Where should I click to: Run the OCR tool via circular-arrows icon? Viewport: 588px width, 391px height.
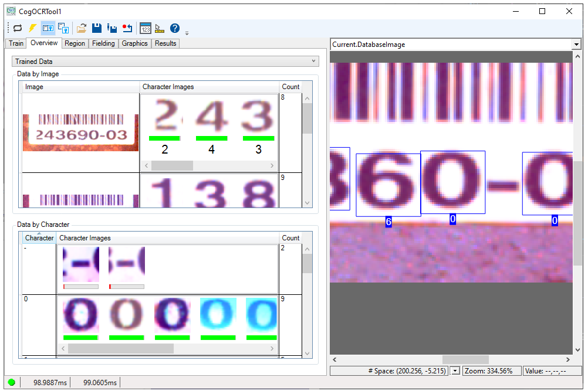[x=16, y=28]
